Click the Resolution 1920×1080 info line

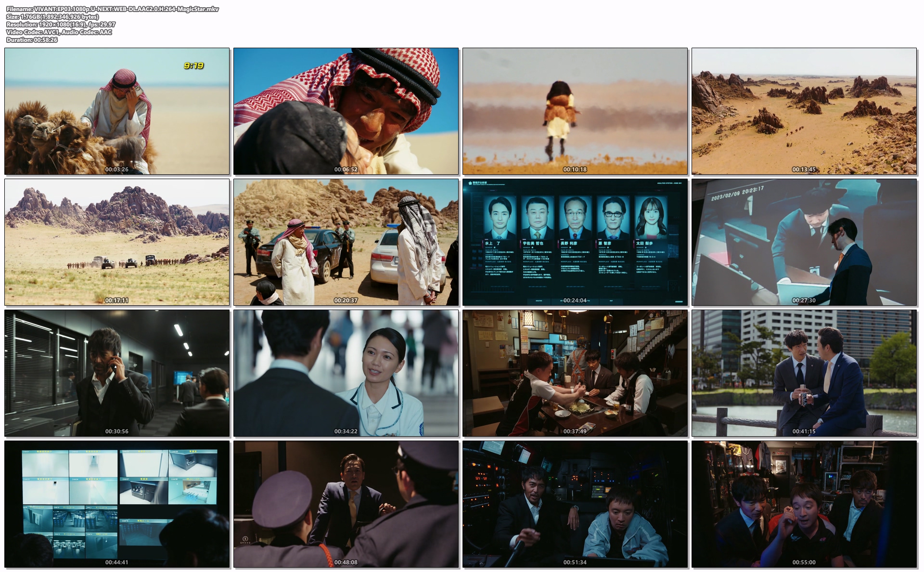61,25
